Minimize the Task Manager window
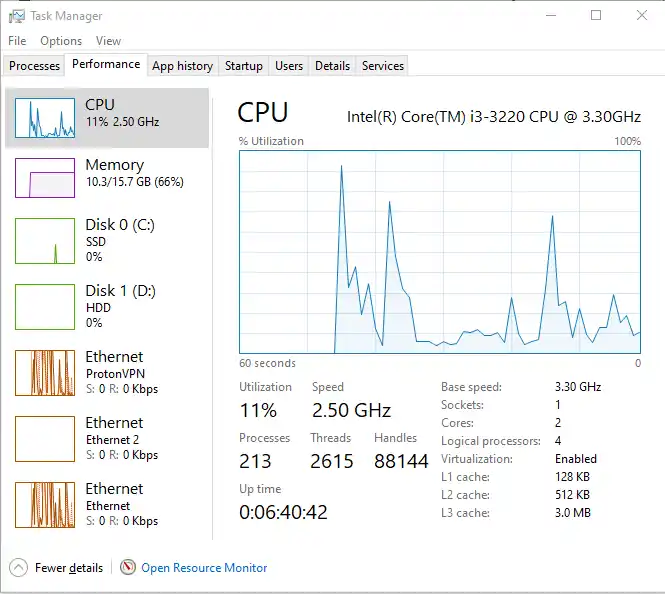This screenshot has height=594, width=665. [x=551, y=16]
